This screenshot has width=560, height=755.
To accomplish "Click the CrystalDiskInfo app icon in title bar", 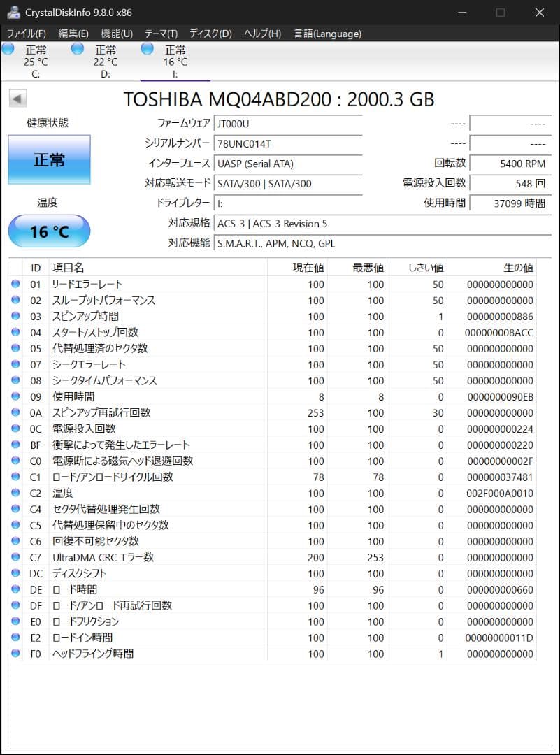I will tap(13, 12).
